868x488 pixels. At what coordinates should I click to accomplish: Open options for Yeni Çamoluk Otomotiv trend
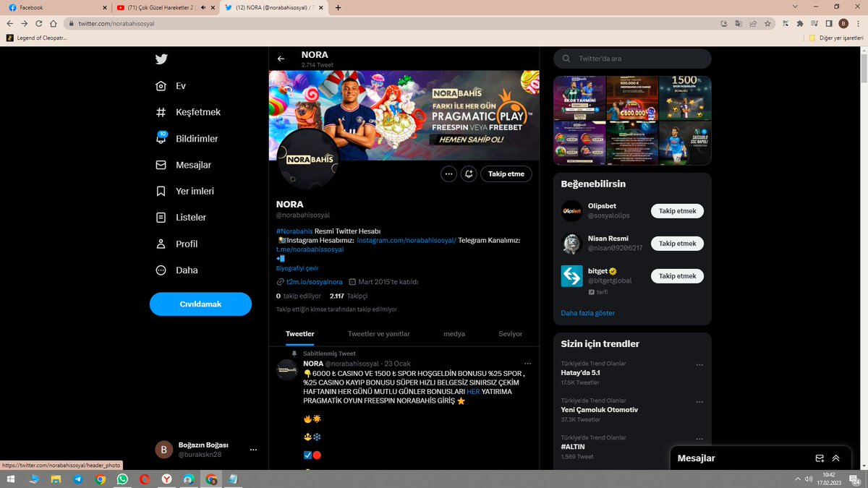[699, 402]
